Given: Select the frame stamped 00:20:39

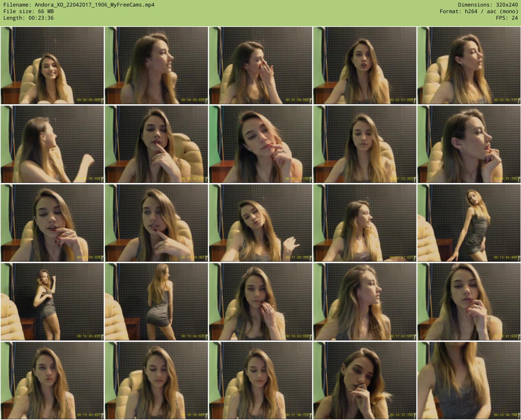Looking at the screenshot, I should click(x=156, y=381).
